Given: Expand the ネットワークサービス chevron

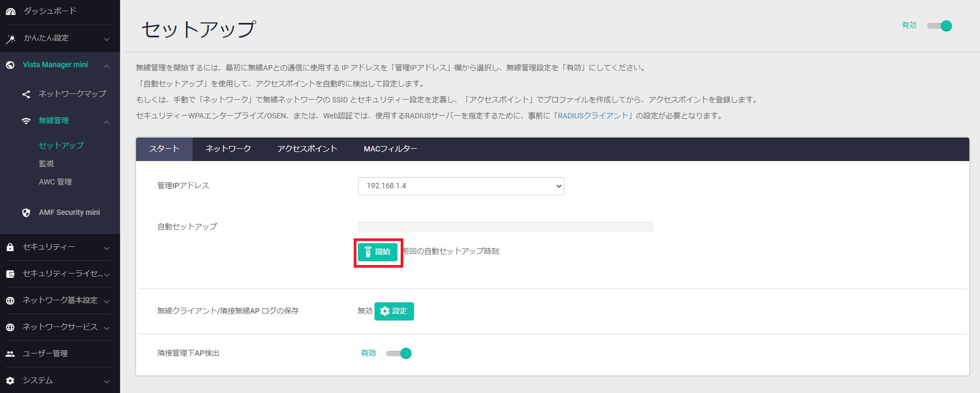Looking at the screenshot, I should pyautogui.click(x=107, y=328).
